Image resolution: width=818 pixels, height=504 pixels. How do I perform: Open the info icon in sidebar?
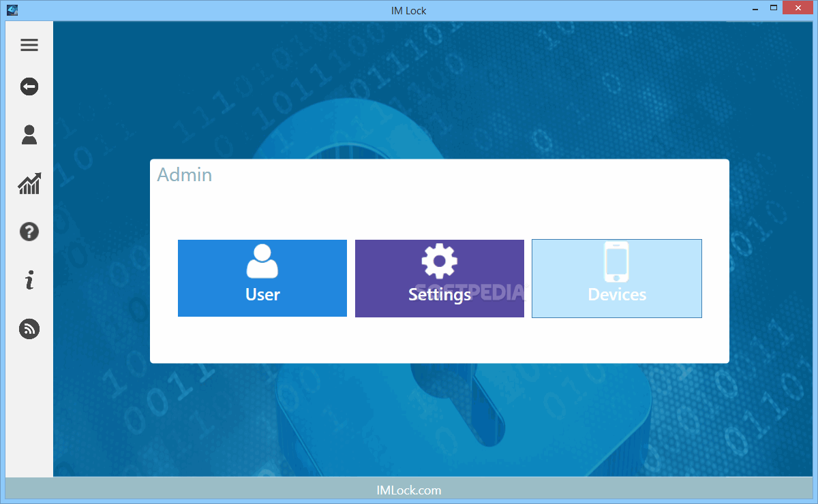coord(29,280)
